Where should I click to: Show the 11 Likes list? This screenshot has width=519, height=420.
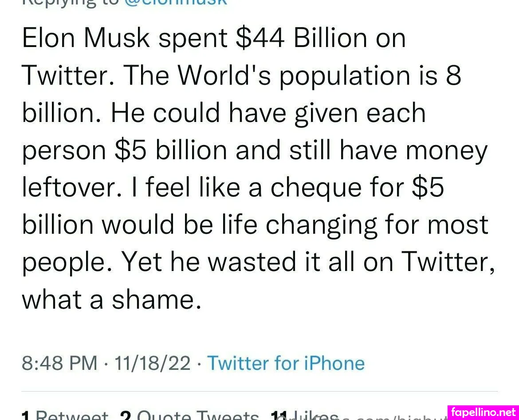305,416
